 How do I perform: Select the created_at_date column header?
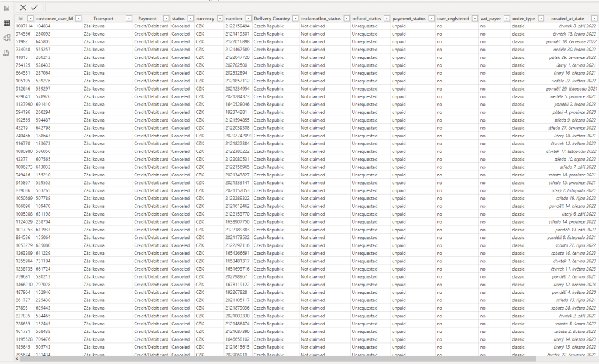[x=567, y=19]
